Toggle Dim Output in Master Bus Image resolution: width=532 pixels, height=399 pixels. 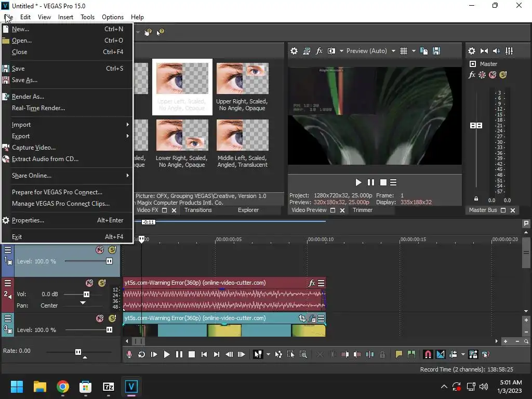click(x=496, y=51)
